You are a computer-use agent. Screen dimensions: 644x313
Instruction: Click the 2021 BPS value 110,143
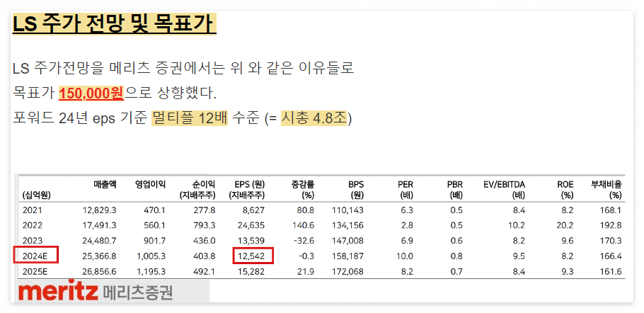click(347, 211)
